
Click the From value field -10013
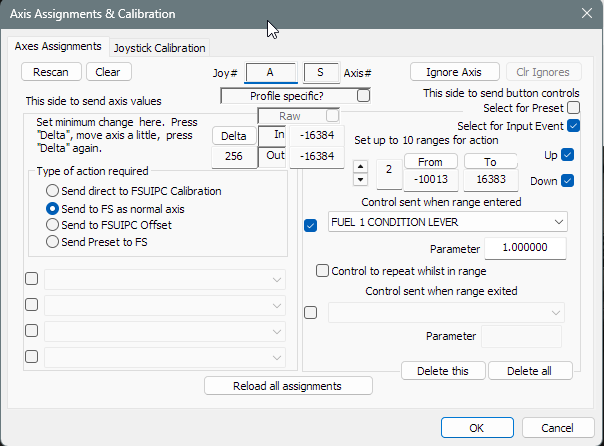(x=431, y=179)
